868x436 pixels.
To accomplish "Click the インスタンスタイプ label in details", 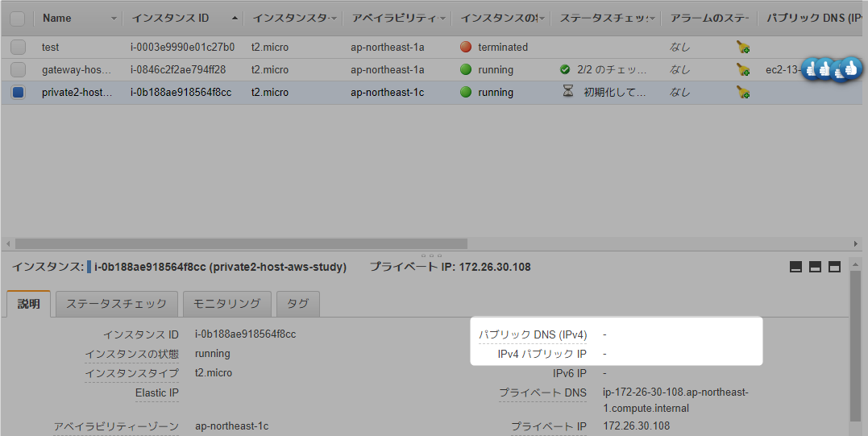I will coord(131,373).
